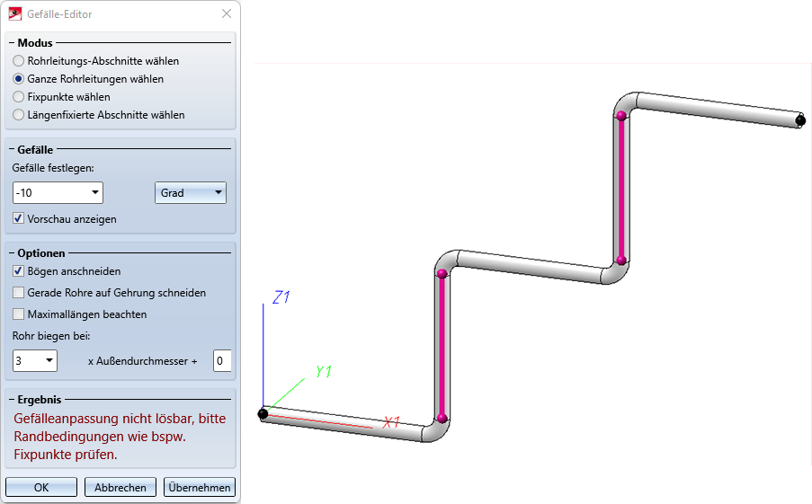Collapse the Modus section
812x504 pixels.
click(x=12, y=43)
